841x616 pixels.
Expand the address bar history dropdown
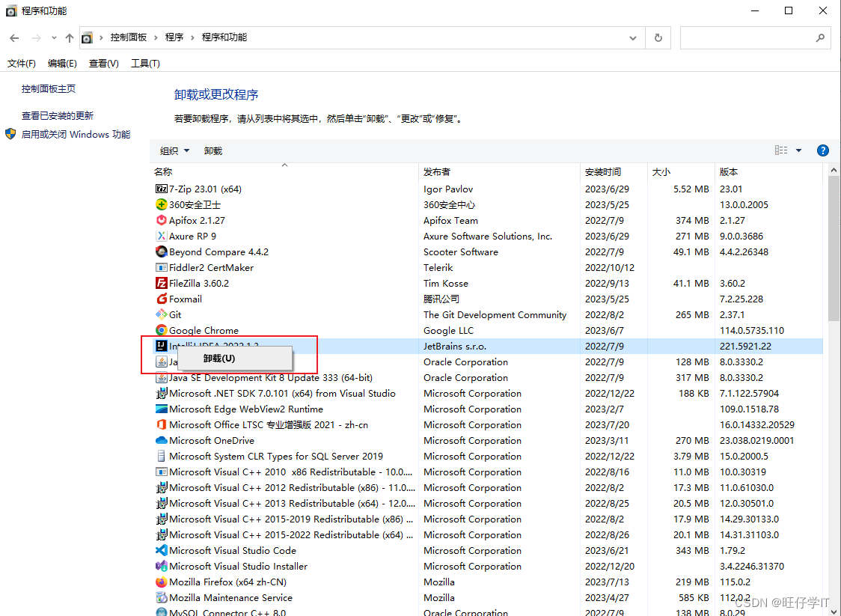(x=633, y=37)
